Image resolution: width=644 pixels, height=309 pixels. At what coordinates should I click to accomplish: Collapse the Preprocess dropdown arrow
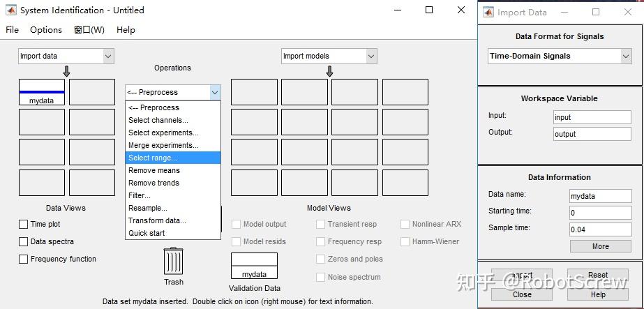point(215,92)
